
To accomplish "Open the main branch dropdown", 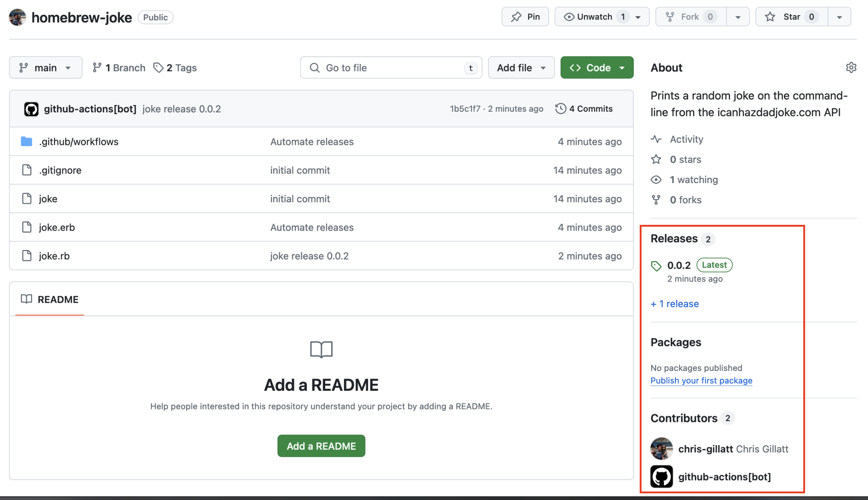I will coord(46,68).
